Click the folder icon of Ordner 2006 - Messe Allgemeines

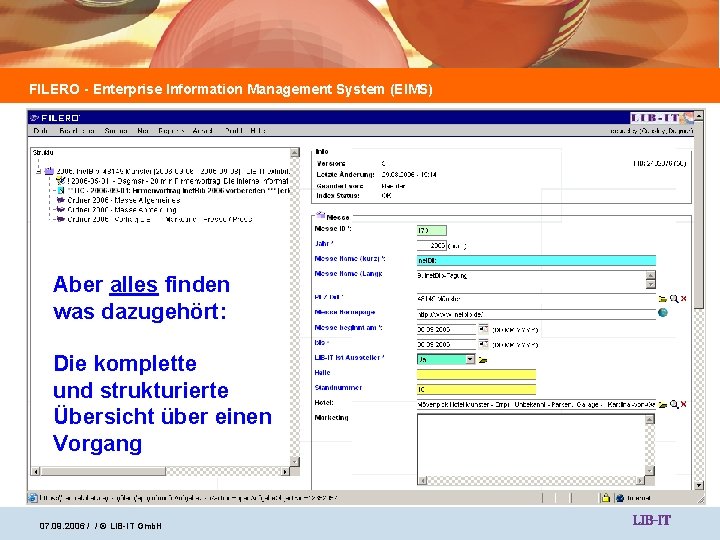[x=60, y=200]
